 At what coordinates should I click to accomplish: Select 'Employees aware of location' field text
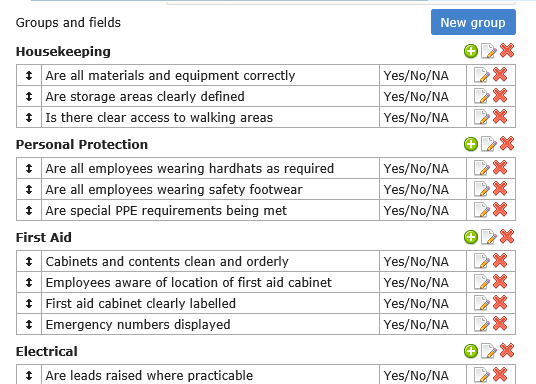point(188,282)
